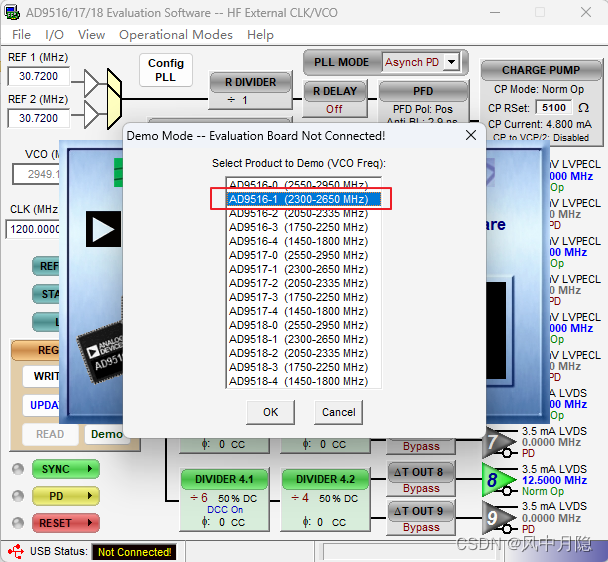Viewport: 608px width, 562px height.
Task: Click the green output 8 driver triangle
Action: [496, 480]
